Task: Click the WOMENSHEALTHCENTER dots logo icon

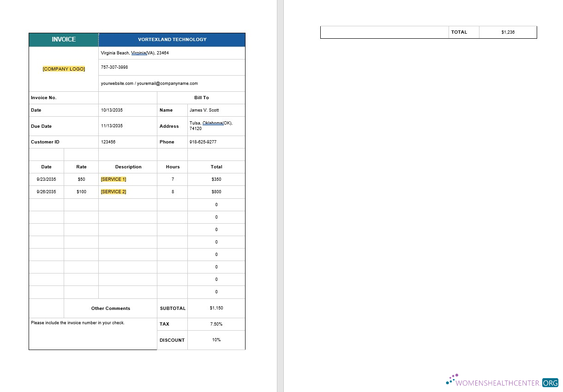Action: pyautogui.click(x=451, y=379)
